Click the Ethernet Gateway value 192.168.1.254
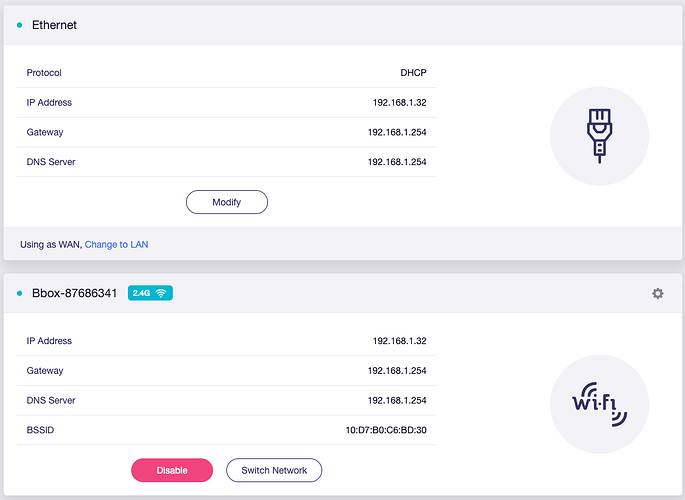The image size is (685, 500). point(397,132)
